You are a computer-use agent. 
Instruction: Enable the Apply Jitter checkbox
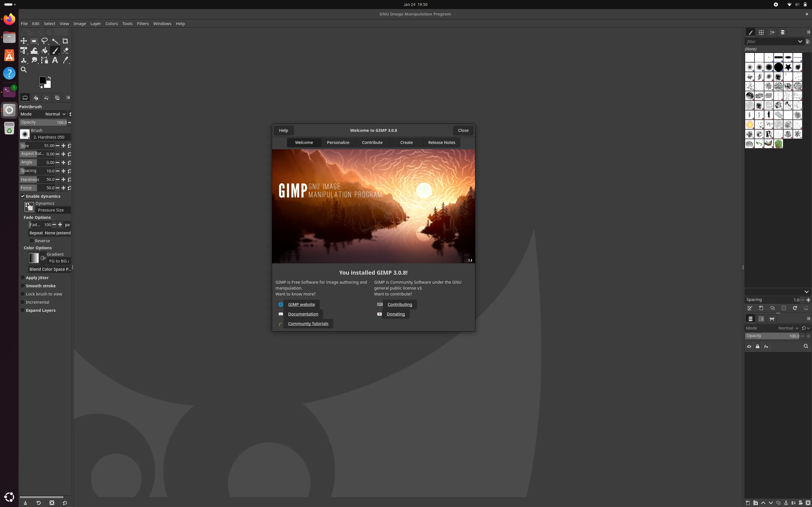(23, 278)
